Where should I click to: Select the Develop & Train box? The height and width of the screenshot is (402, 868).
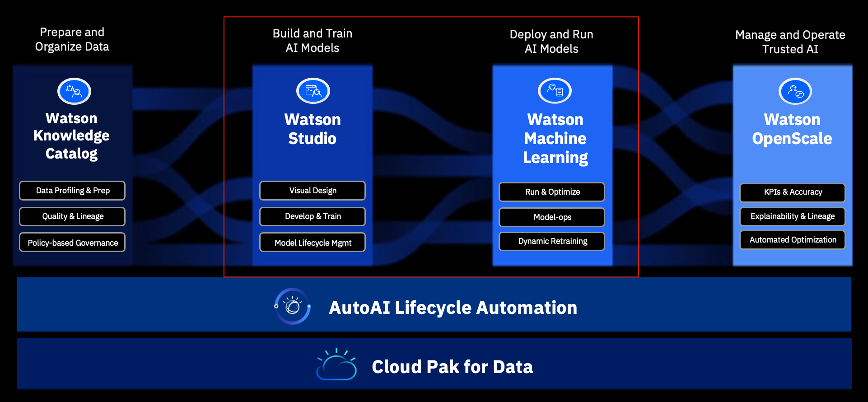(x=313, y=216)
